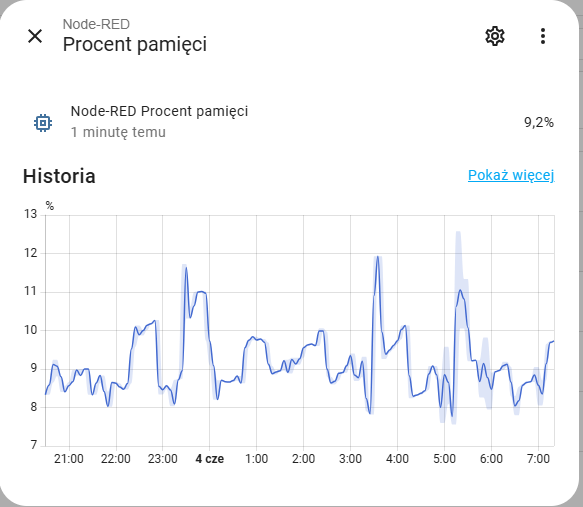Follow the Pokaż więcej link

pyautogui.click(x=511, y=175)
